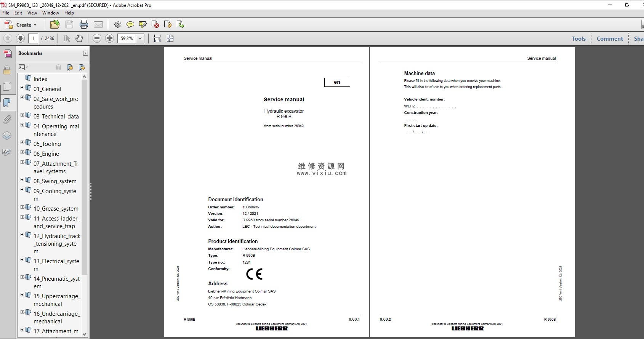Collapse the Bookmarks pane
644x339 pixels.
(x=85, y=53)
